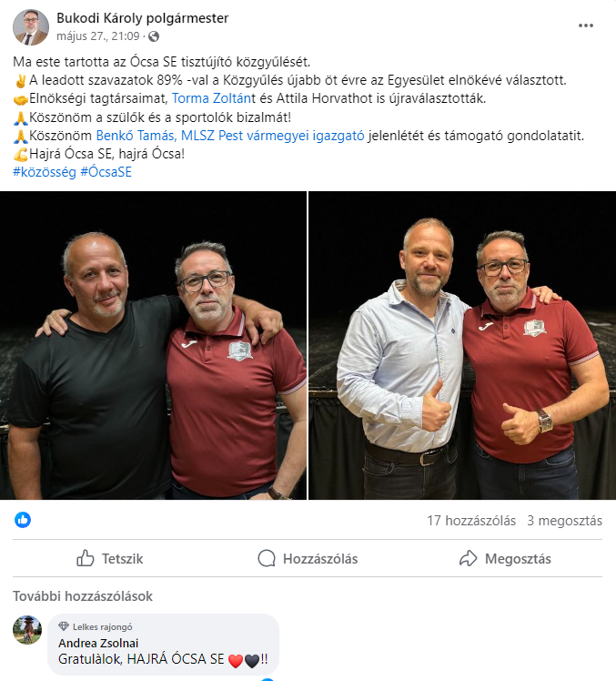Screen dimensions: 616x681
Task: Open the Torma Zoltán tagged profile
Action: [211, 98]
